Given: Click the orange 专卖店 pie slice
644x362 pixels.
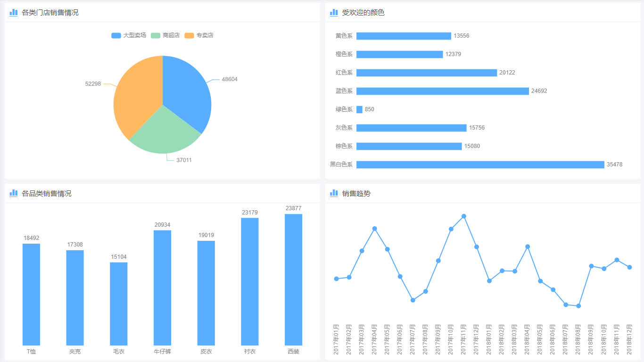Looking at the screenshot, I should 137,94.
